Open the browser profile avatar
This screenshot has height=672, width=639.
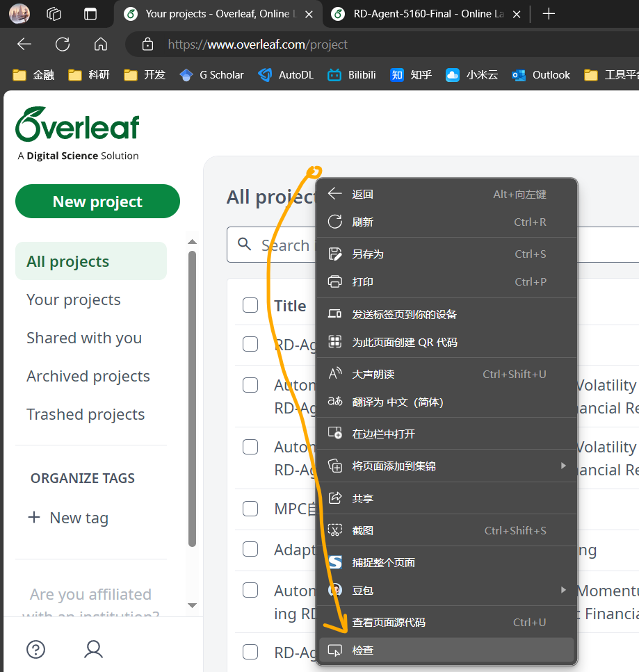point(19,13)
